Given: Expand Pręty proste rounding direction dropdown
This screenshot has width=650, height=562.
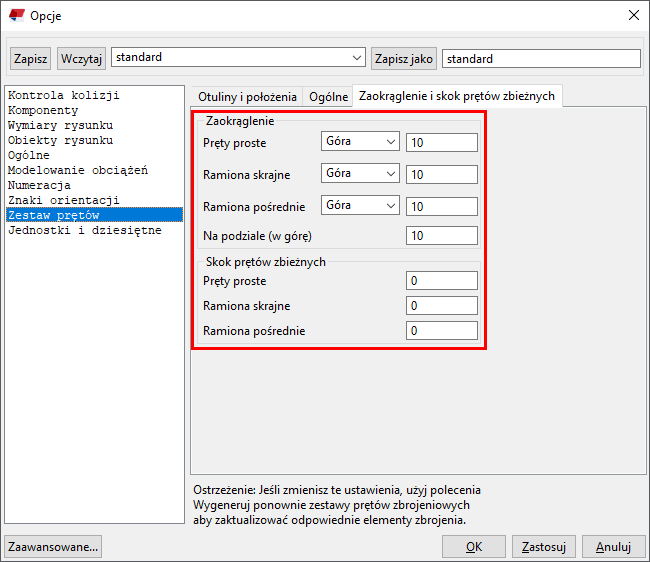Looking at the screenshot, I should 360,143.
